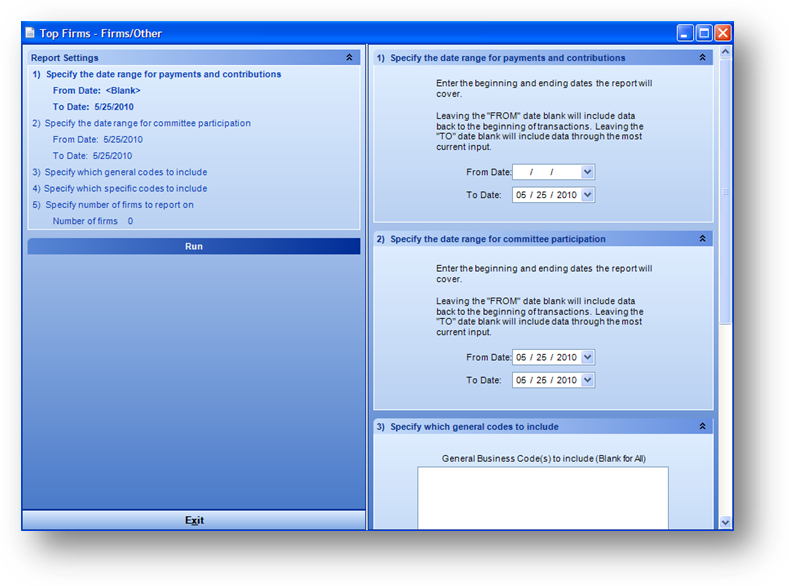Open committee From Date dropdown calendar
The image size is (789, 586).
pyautogui.click(x=587, y=357)
